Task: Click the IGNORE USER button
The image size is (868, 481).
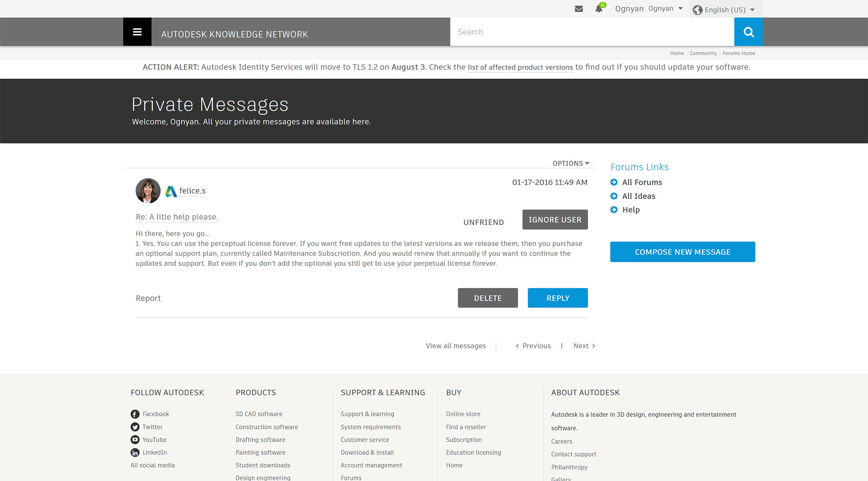Action: 555,220
